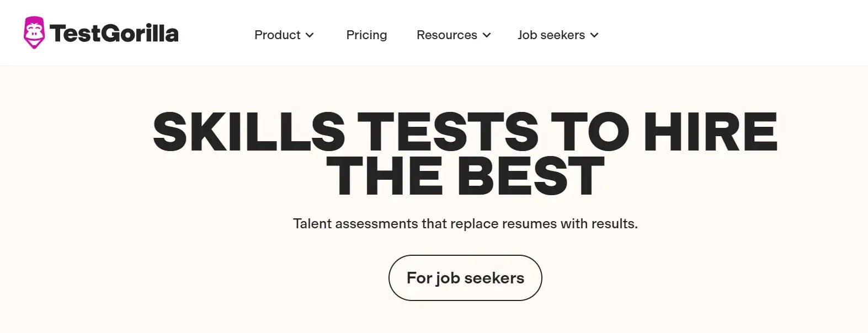Viewport: 868px width, 333px height.
Task: Expand the chevron beside Resources
Action: [486, 35]
